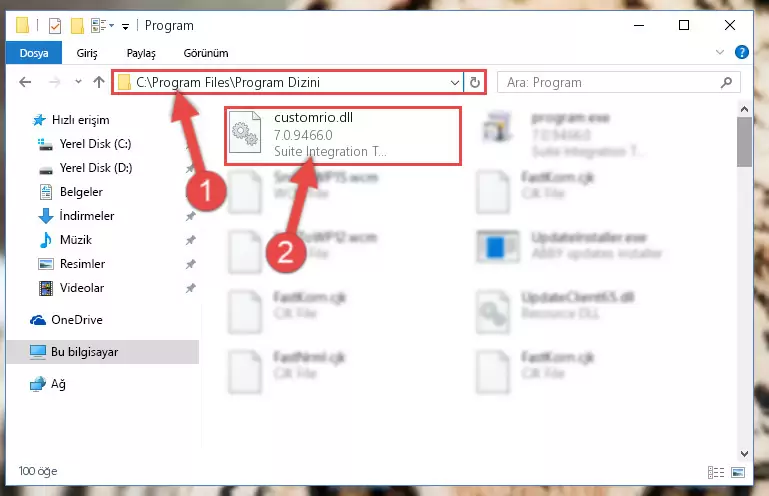
Task: Select İndirmeler in the navigation pane
Action: 87,216
